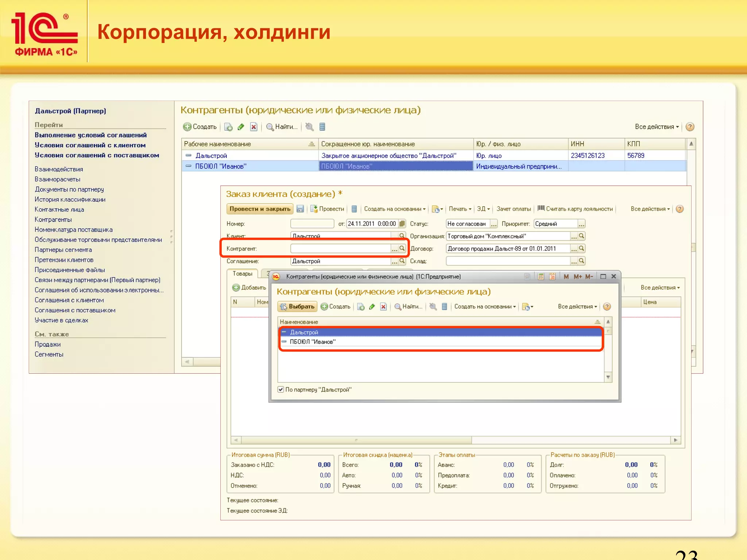Click Создать in main Контрагенты list
This screenshot has height=560, width=747.
point(200,127)
